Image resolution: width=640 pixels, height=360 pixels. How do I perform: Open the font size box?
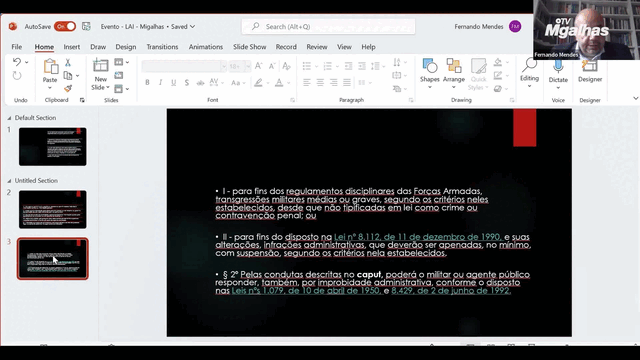239,66
